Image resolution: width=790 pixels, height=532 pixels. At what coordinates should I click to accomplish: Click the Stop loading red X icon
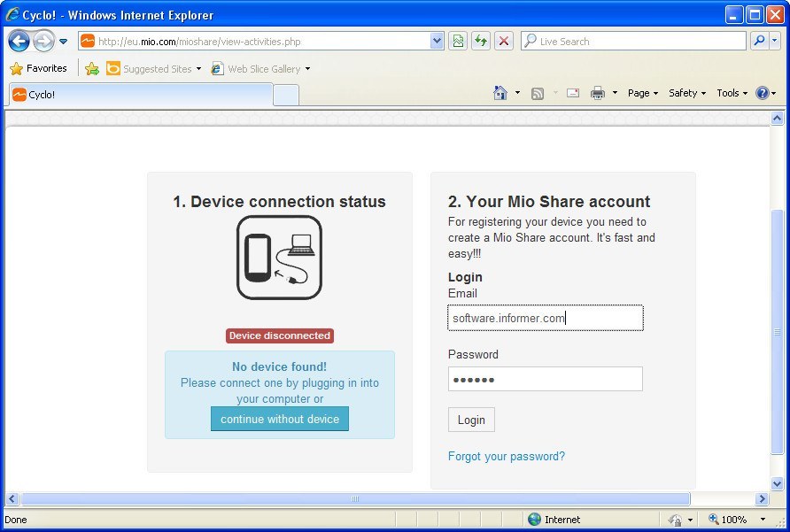[503, 41]
